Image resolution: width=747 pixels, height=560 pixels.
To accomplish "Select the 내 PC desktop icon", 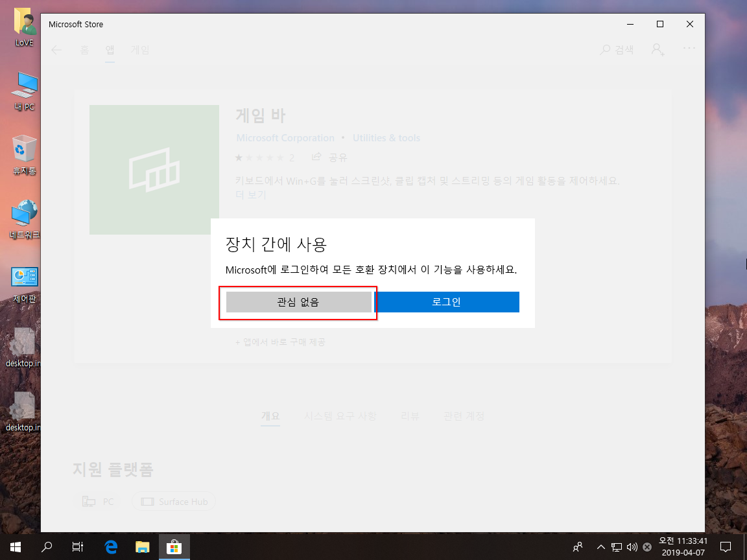I will pyautogui.click(x=24, y=91).
